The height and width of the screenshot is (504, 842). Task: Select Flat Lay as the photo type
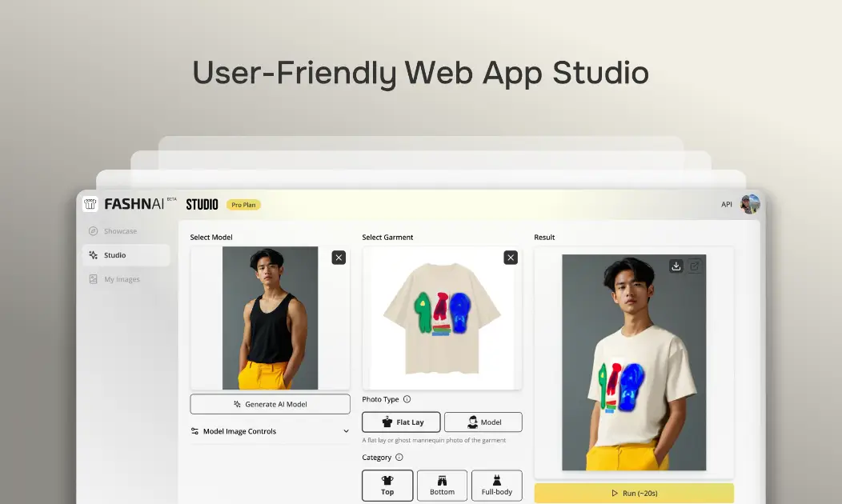click(x=400, y=422)
